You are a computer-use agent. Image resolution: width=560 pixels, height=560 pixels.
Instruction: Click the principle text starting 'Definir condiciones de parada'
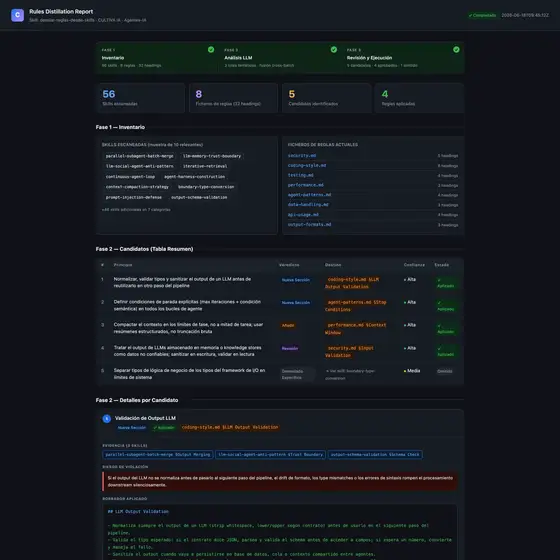(x=188, y=305)
